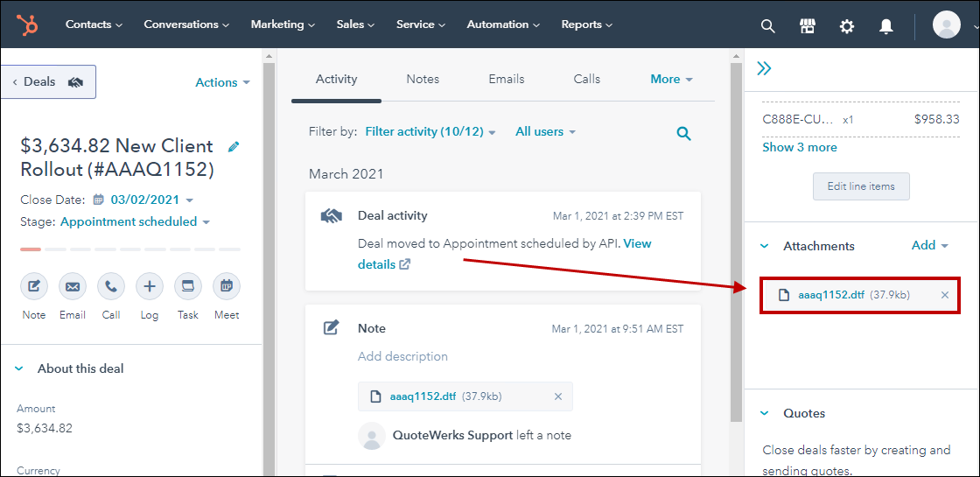Click the Edit line items button
This screenshot has width=980, height=477.
(861, 186)
